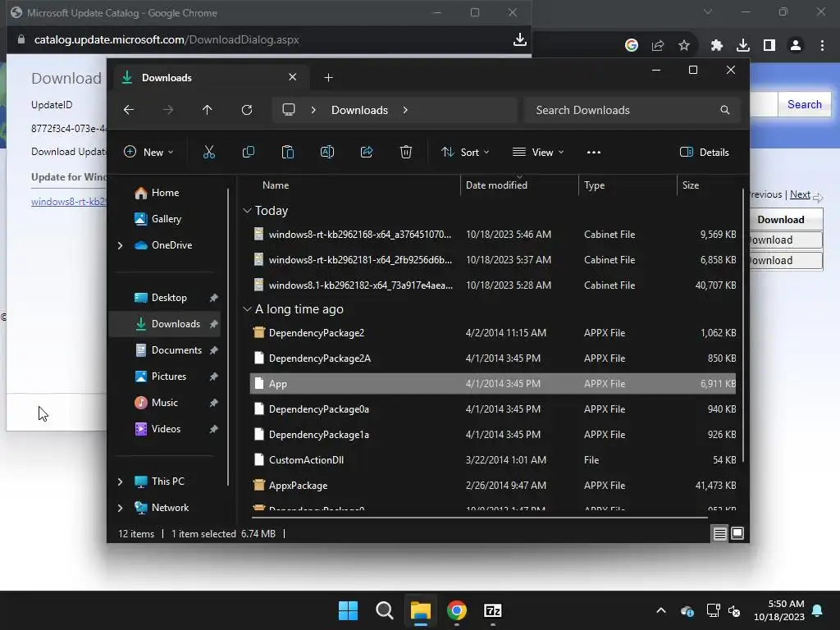Click the Google account G icon in Chrome
The width and height of the screenshot is (840, 630).
click(x=632, y=46)
